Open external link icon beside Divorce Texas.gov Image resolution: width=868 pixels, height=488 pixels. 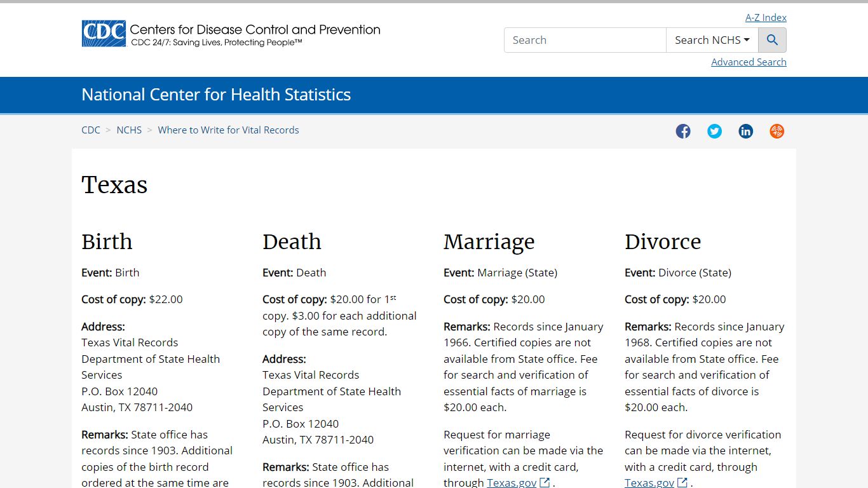point(682,482)
